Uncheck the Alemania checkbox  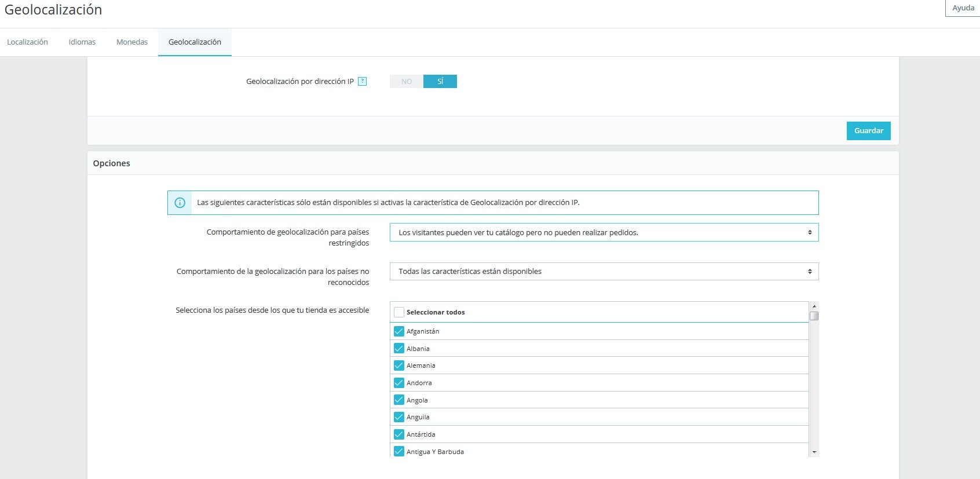(398, 365)
